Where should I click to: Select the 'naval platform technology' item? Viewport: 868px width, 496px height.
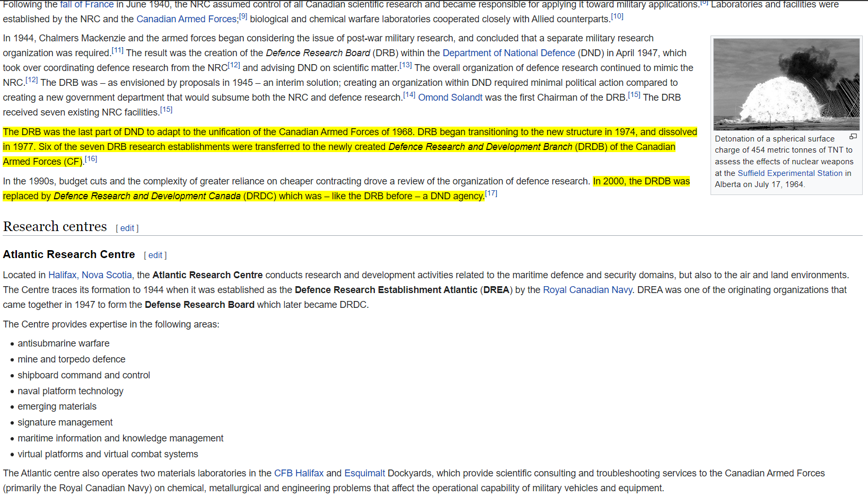coord(71,391)
